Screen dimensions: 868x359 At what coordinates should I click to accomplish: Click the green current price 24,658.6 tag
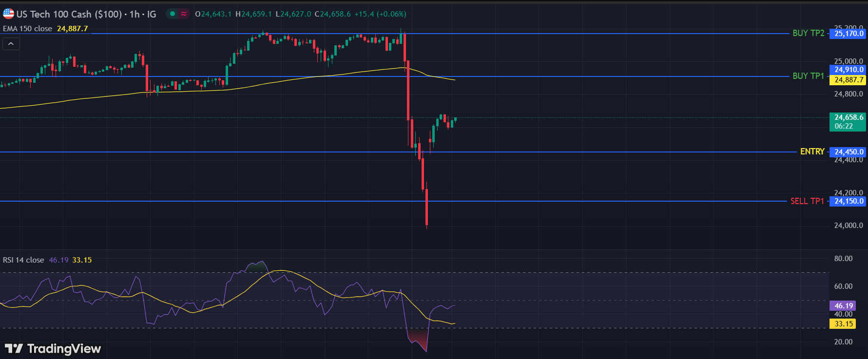[848, 121]
